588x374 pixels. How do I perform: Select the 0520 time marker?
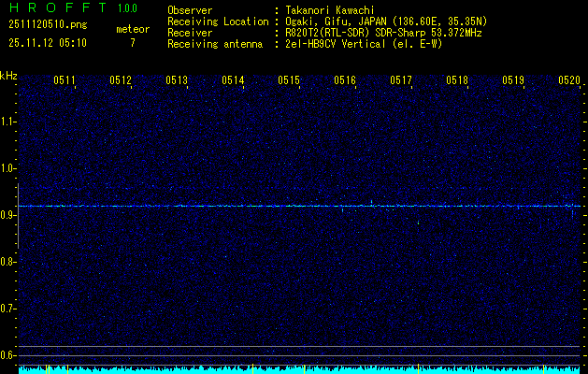point(569,81)
